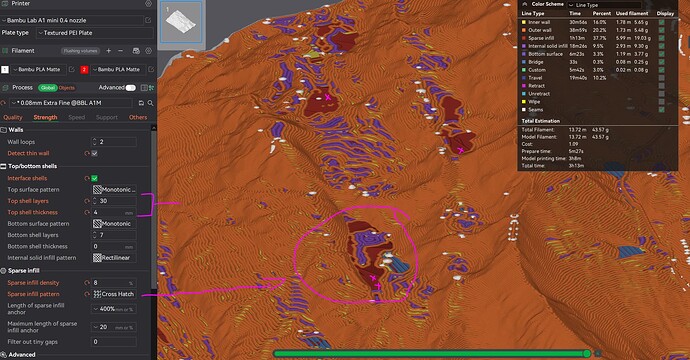Screen dimensions: 690x360
Task: Click the Sparse infill section icon
Action: point(4,271)
